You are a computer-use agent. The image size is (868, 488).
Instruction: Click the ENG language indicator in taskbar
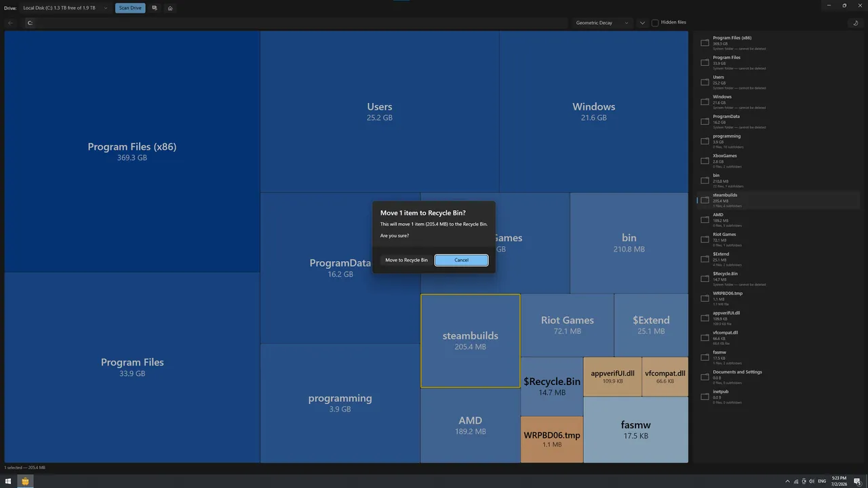pyautogui.click(x=822, y=481)
